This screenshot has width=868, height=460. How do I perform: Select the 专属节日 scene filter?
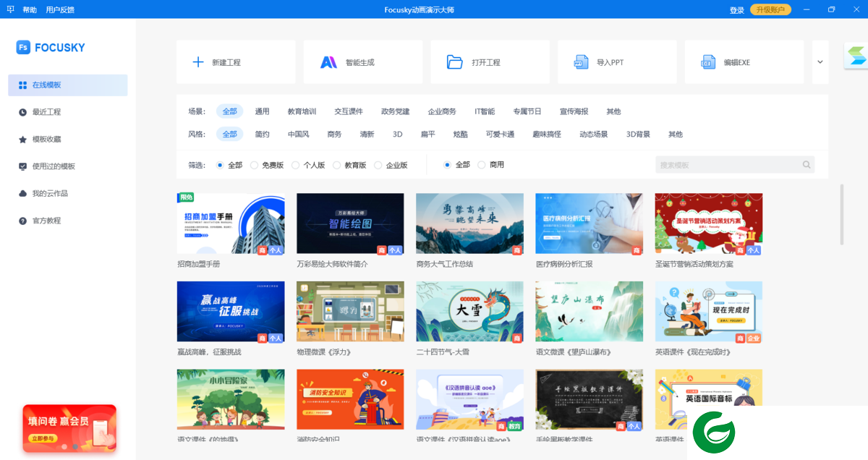(x=527, y=111)
